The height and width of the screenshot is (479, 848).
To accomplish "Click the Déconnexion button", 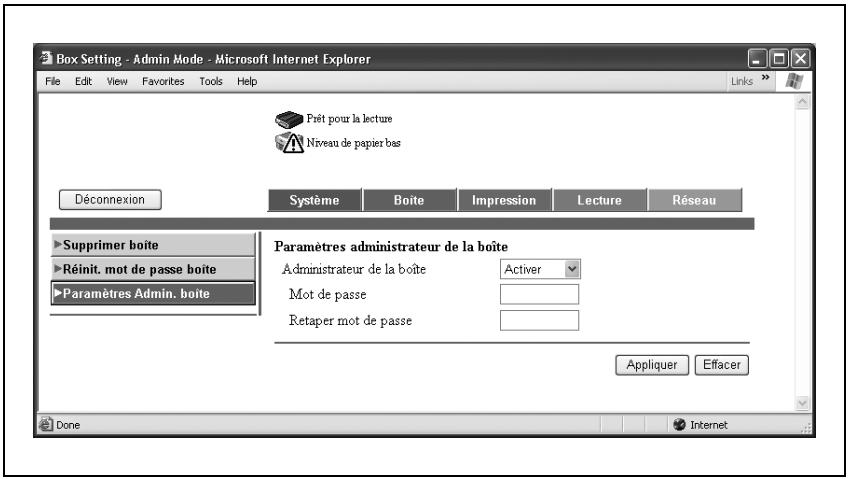I will pos(110,199).
